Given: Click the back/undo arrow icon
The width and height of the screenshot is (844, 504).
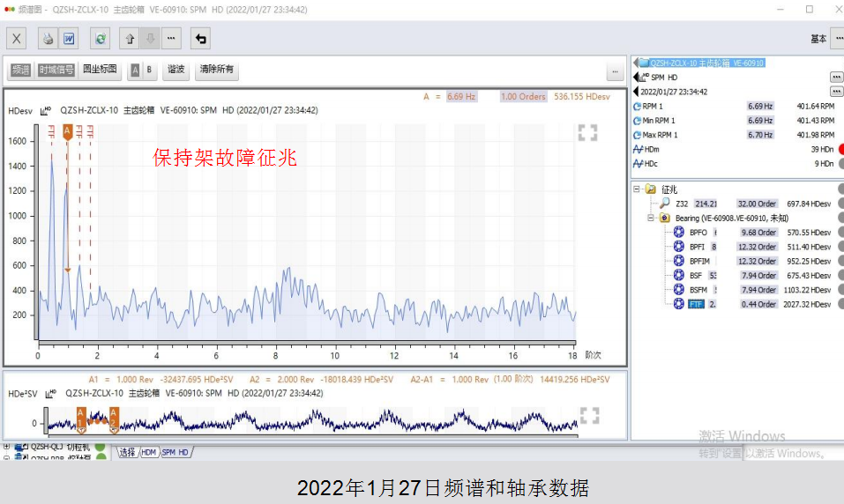Looking at the screenshot, I should pos(200,39).
